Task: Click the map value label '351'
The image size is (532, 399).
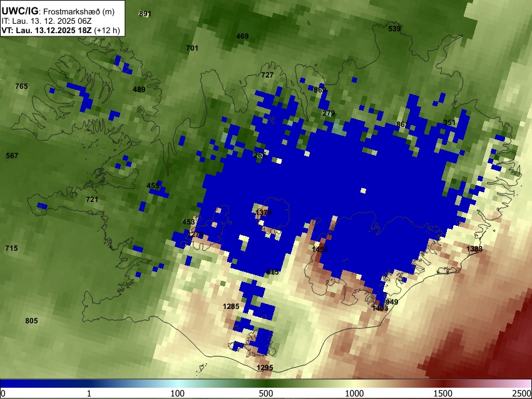Action: [449, 123]
